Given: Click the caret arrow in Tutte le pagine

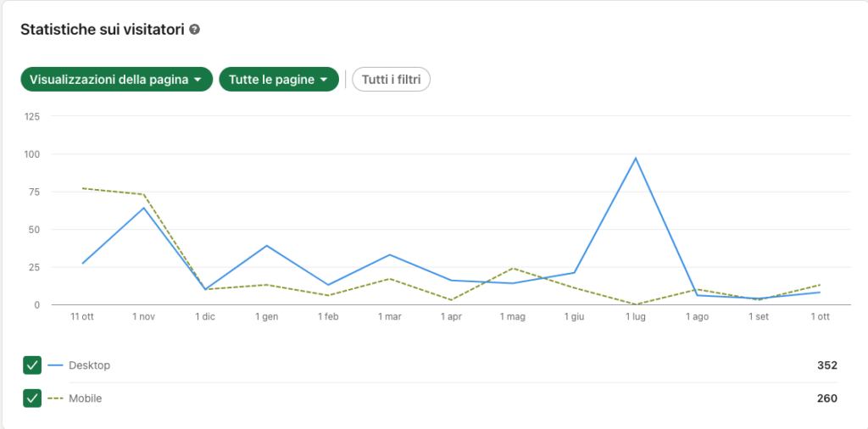Looking at the screenshot, I should click(x=324, y=80).
